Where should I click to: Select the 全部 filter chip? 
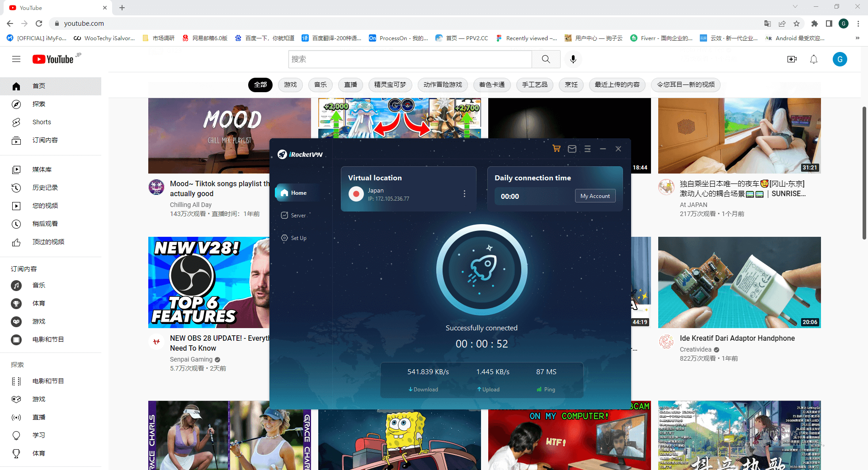260,85
